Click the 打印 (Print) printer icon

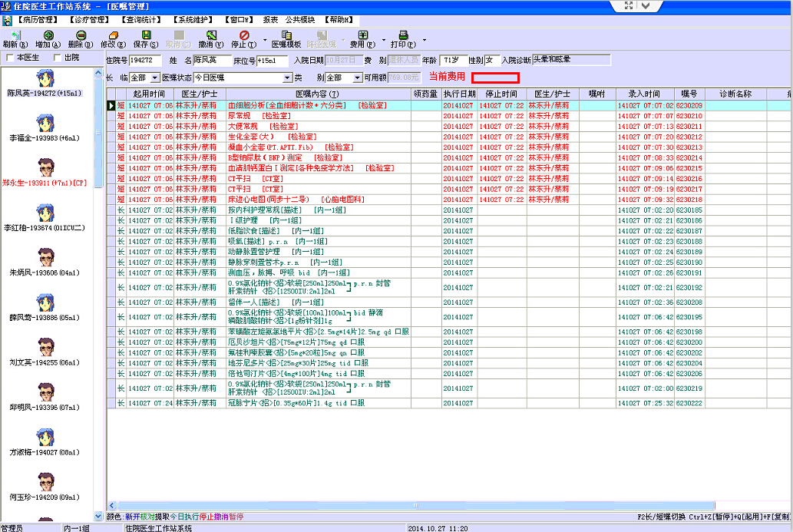point(403,35)
